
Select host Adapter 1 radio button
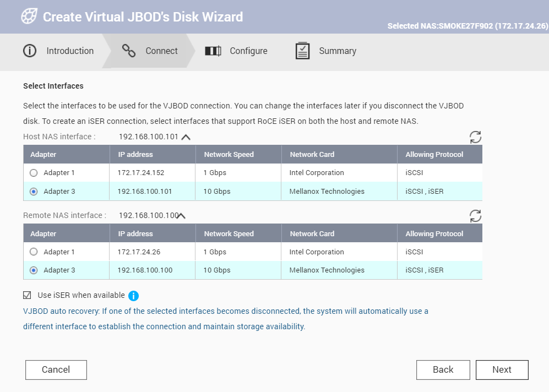pyautogui.click(x=34, y=173)
